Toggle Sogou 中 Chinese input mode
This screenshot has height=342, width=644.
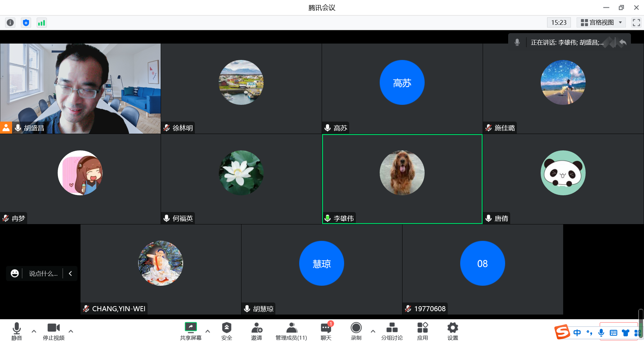[x=577, y=333]
